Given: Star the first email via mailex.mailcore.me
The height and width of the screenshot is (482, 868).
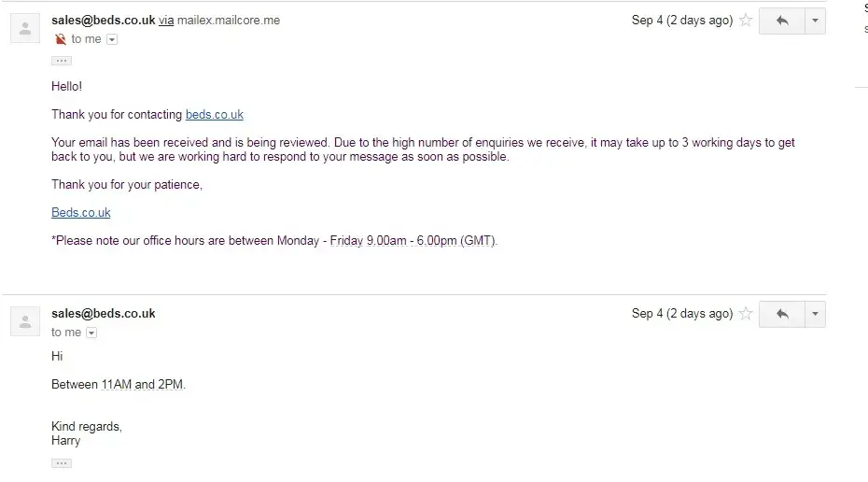Looking at the screenshot, I should point(746,21).
